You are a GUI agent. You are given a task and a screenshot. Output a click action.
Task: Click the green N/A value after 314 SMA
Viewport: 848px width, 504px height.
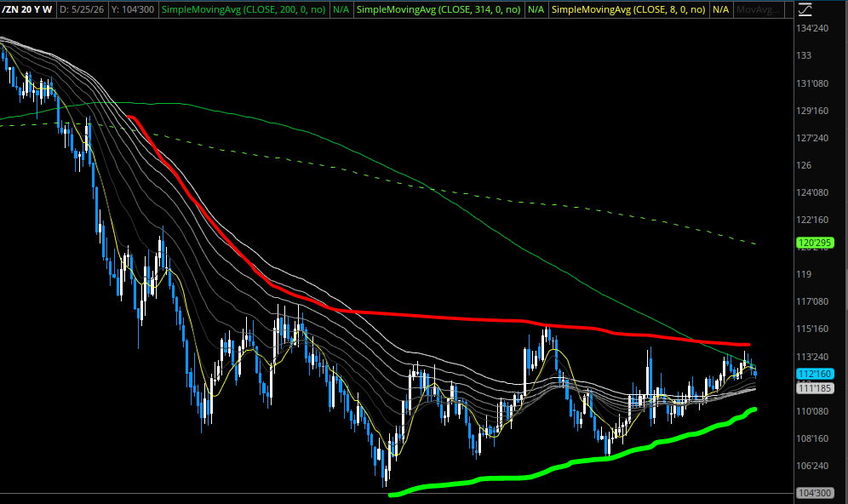tap(536, 9)
